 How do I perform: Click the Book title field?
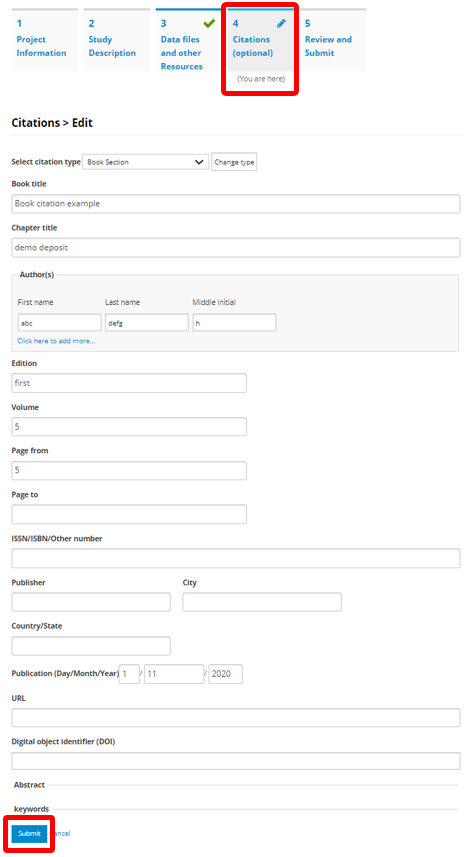[236, 204]
